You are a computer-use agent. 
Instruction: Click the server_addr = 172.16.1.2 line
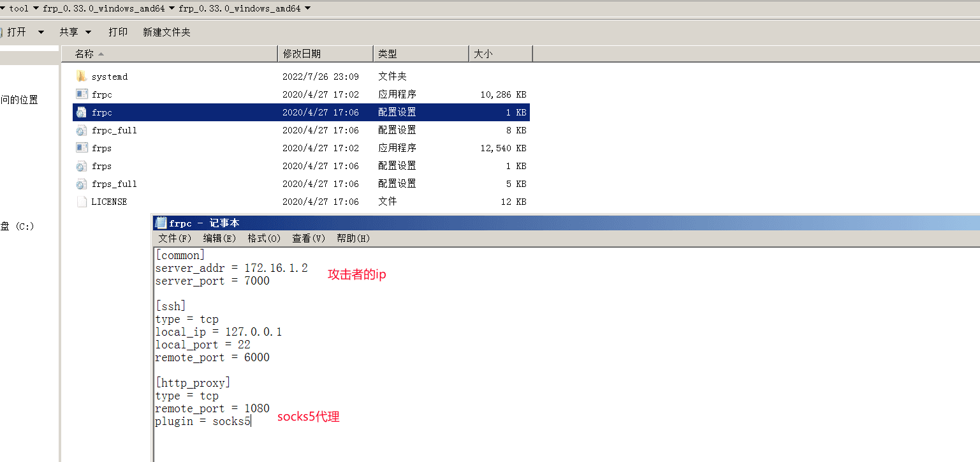pyautogui.click(x=231, y=268)
